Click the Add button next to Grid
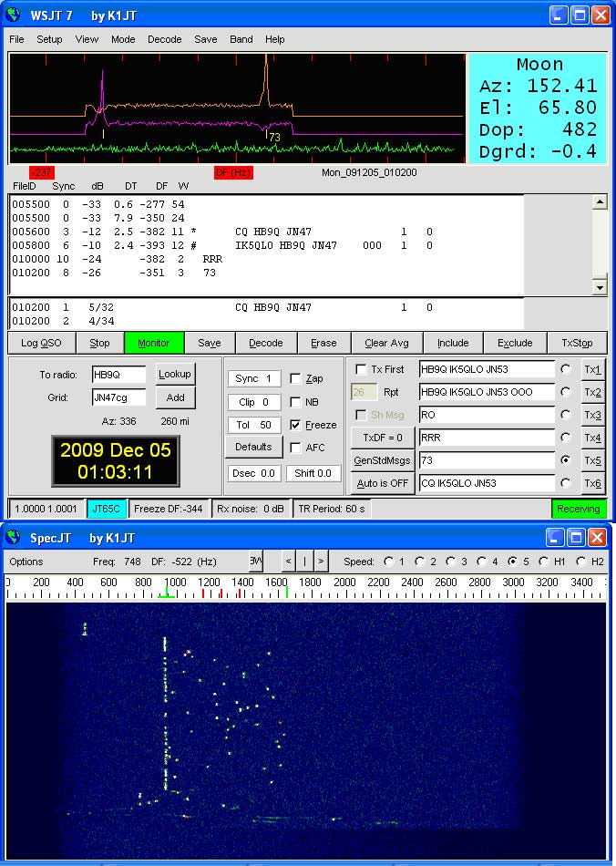This screenshot has width=616, height=866. pyautogui.click(x=175, y=397)
